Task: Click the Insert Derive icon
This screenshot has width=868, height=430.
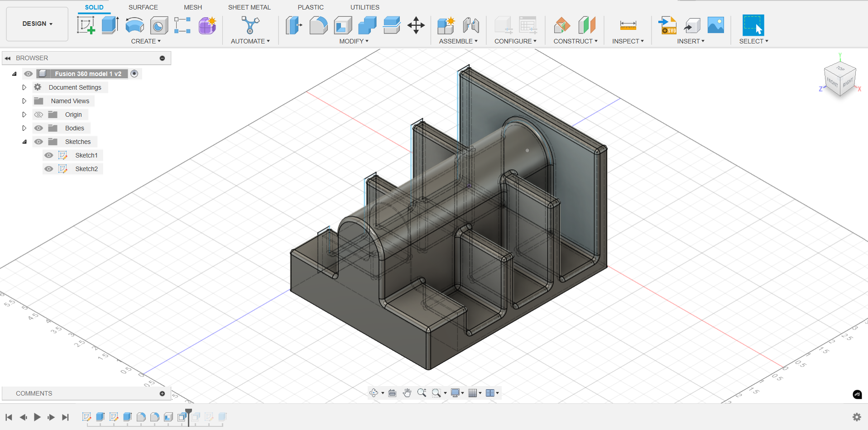Action: point(692,25)
